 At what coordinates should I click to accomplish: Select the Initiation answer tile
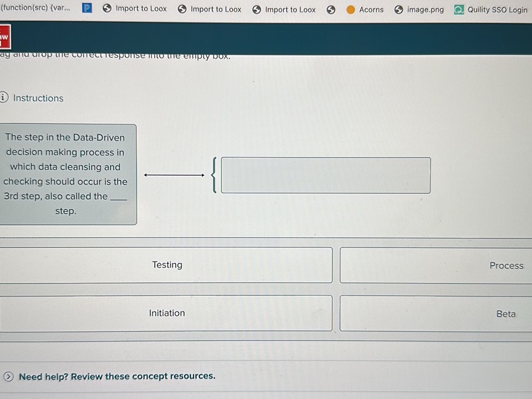pyautogui.click(x=167, y=313)
